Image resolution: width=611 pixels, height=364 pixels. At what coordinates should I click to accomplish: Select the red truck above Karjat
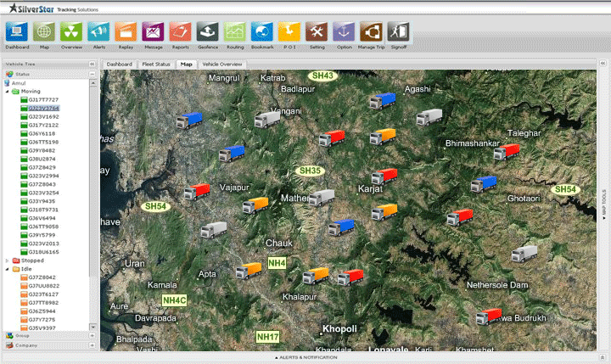[384, 176]
